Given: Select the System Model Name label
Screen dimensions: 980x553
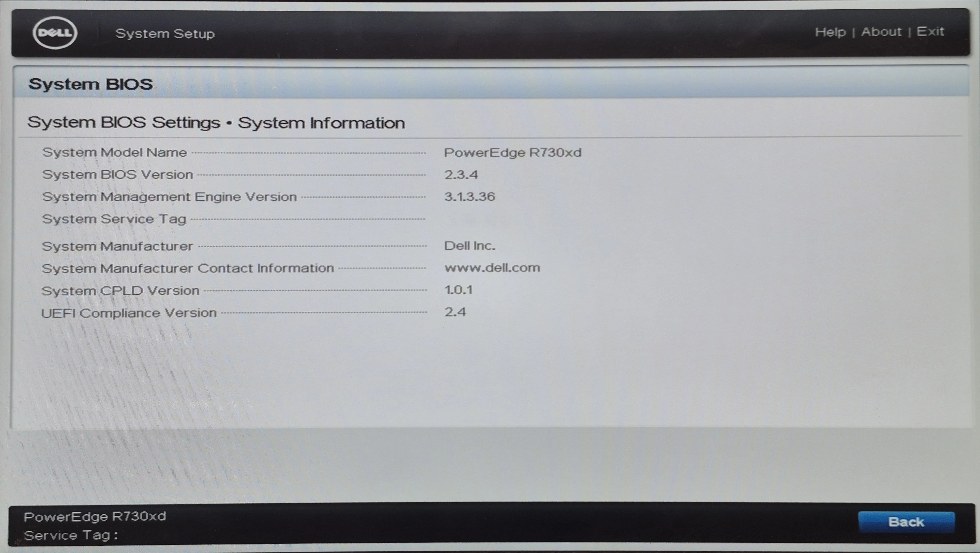Looking at the screenshot, I should click(114, 152).
